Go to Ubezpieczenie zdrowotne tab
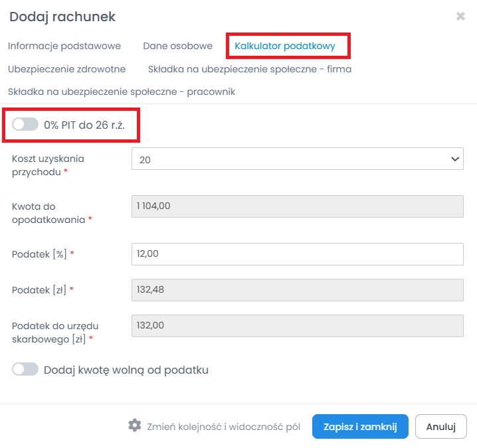 66,69
